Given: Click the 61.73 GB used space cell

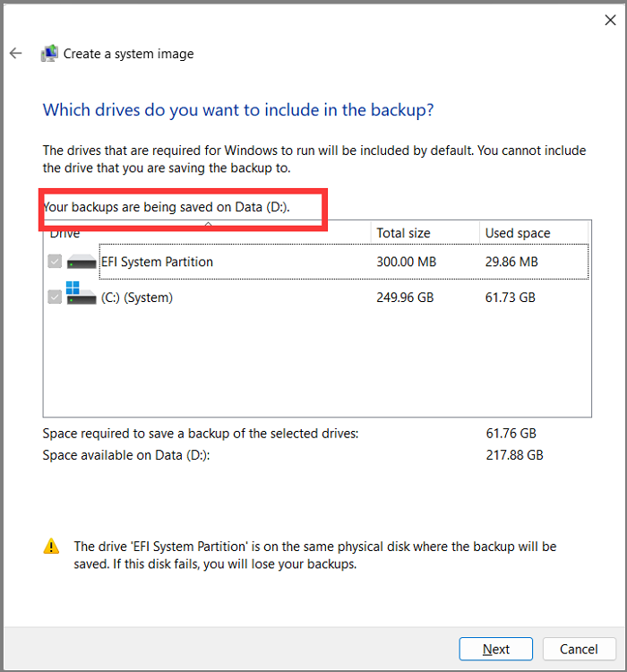Looking at the screenshot, I should [x=511, y=297].
